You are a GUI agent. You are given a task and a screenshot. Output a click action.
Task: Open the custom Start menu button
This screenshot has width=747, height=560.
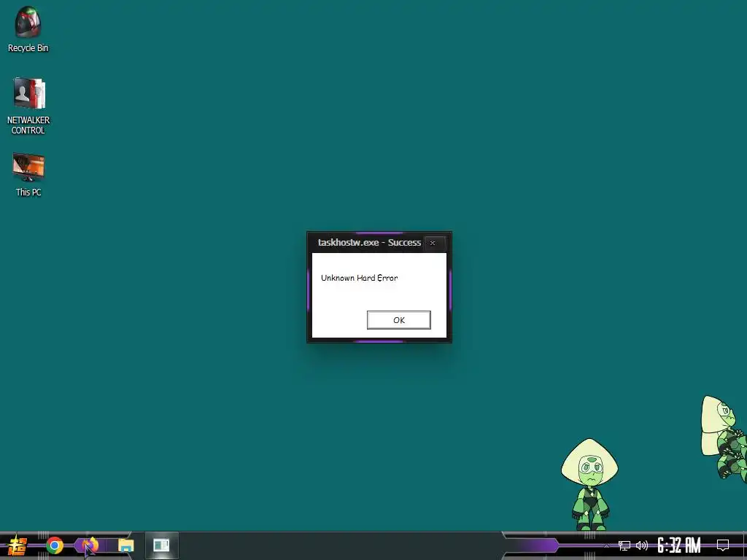[18, 545]
